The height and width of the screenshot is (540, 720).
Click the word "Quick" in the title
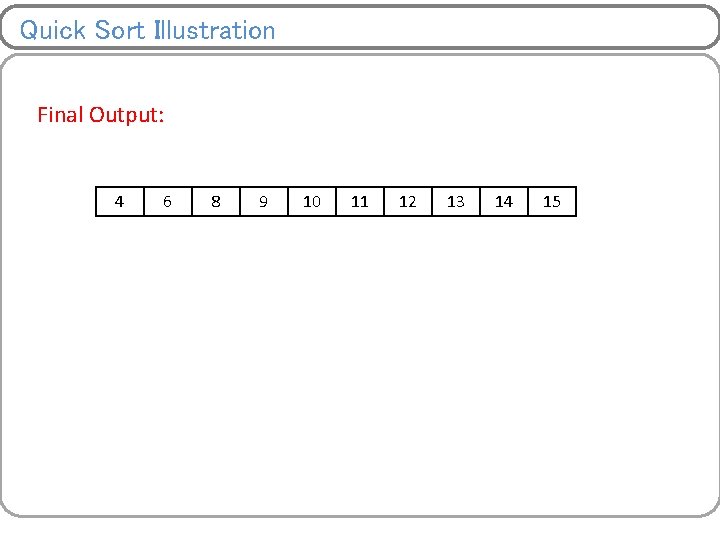click(53, 30)
